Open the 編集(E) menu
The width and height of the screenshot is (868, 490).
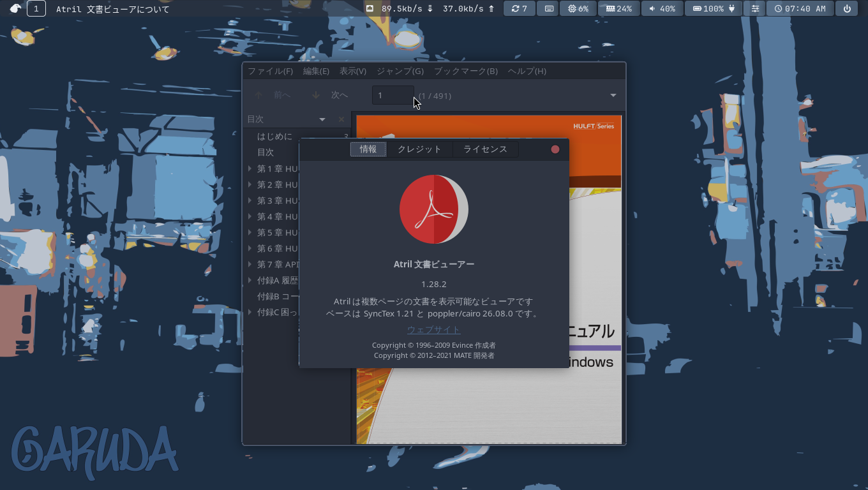316,71
